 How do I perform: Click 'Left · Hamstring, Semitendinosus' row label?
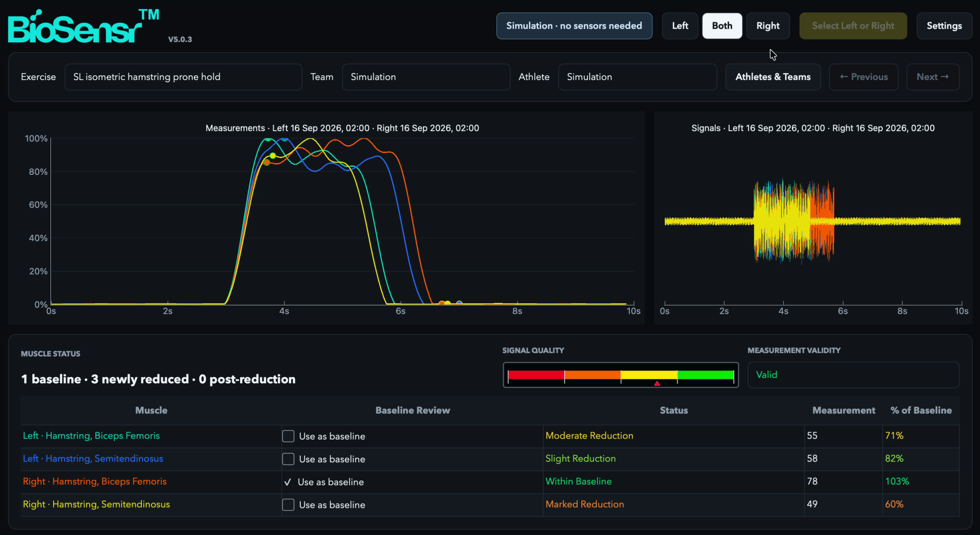pyautogui.click(x=93, y=458)
